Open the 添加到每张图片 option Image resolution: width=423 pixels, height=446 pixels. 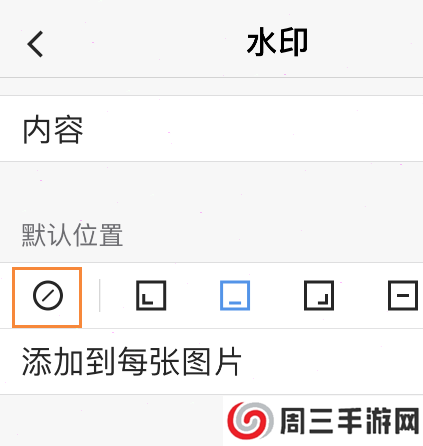tap(211, 362)
